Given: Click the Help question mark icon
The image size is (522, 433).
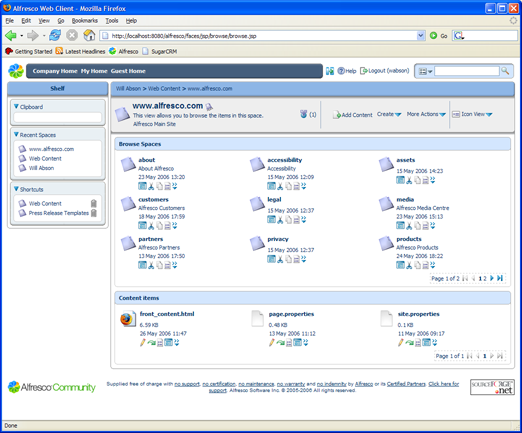Looking at the screenshot, I should [x=341, y=71].
